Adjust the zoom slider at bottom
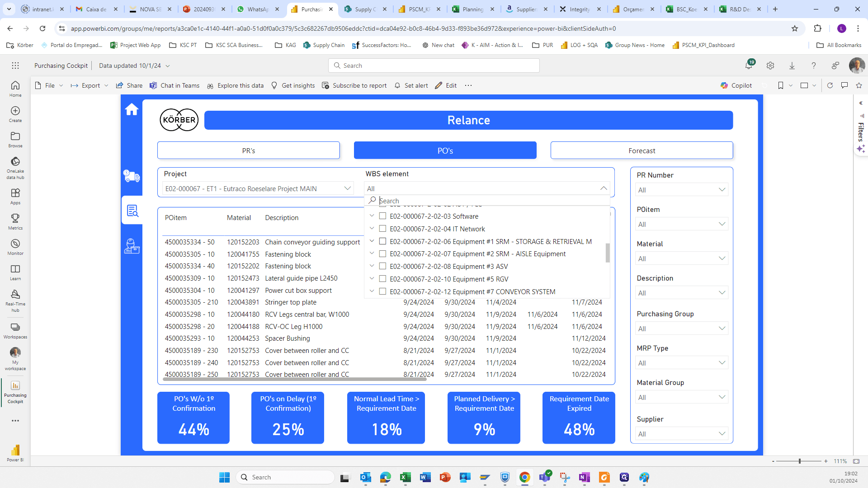This screenshot has width=868, height=488. (x=799, y=461)
